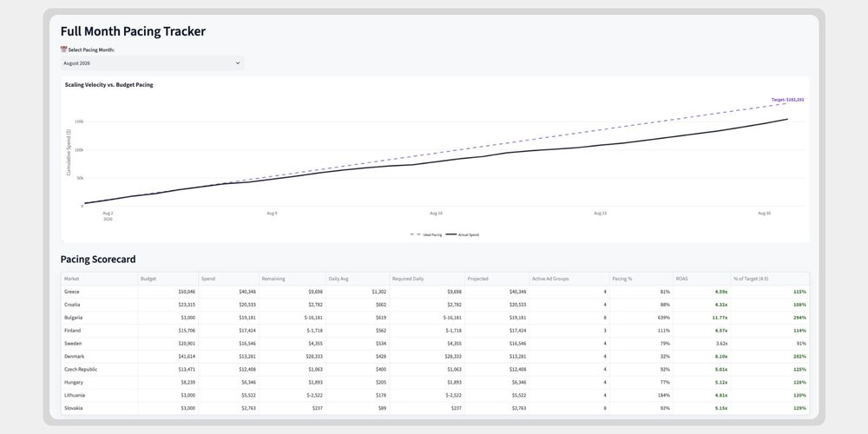Viewport: 868px width, 434px height.
Task: Select the Czech Republic market cell
Action: point(99,369)
